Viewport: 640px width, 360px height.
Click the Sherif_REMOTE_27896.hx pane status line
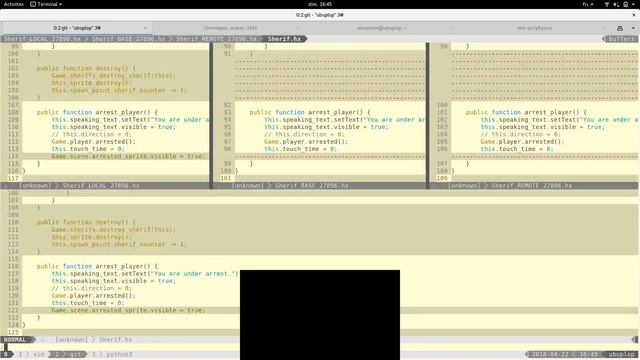tap(535, 185)
